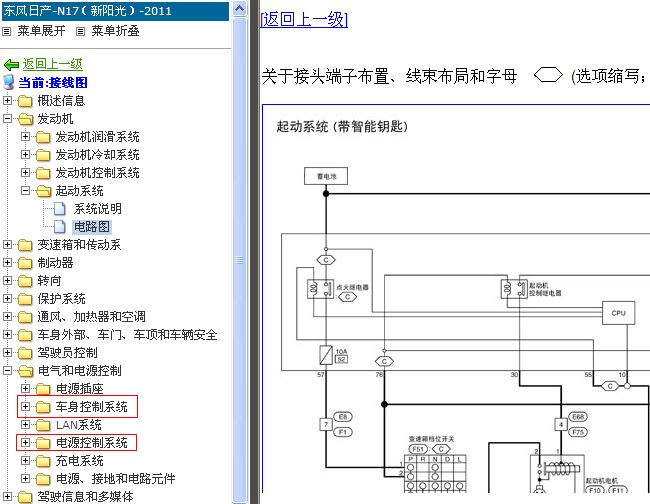This screenshot has height=504, width=650.
Task: Click the 变速箱和传动系 folder icon
Action: coord(25,245)
